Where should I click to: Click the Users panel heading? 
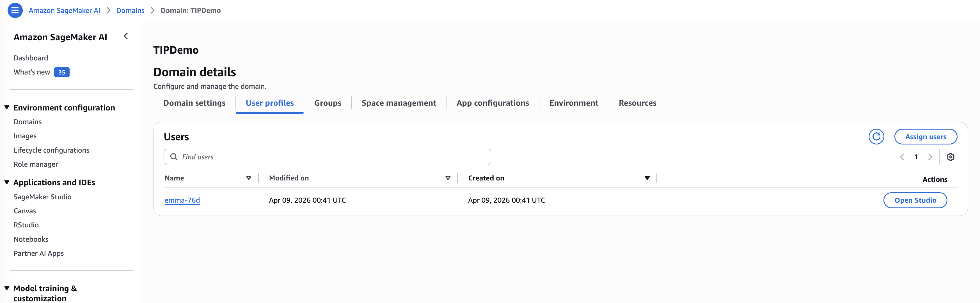pos(176,137)
